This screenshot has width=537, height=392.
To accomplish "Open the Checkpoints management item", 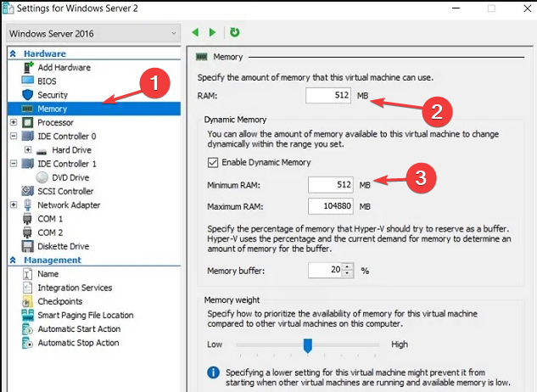I will pyautogui.click(x=60, y=301).
